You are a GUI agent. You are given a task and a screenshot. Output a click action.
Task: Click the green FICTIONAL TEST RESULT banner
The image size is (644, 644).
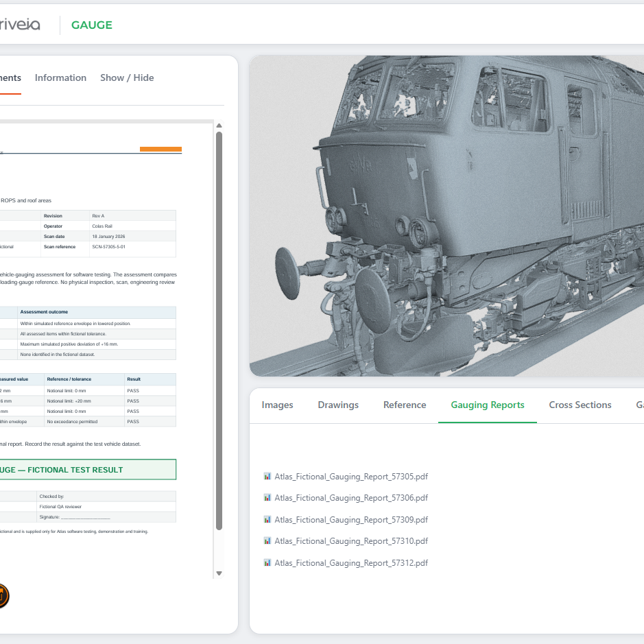click(x=88, y=469)
